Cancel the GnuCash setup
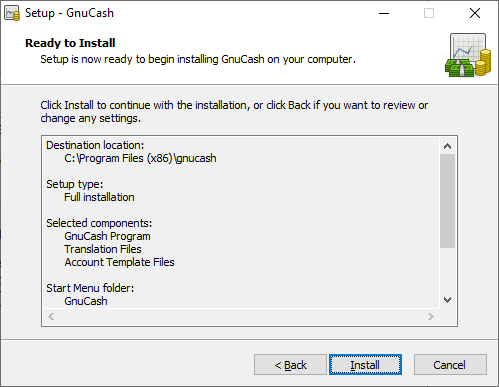 click(x=450, y=365)
